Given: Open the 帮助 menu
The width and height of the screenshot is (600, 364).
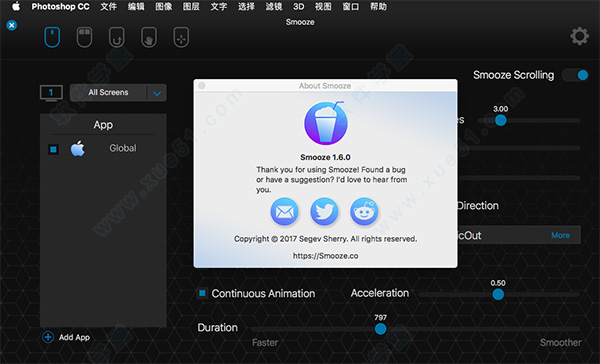Looking at the screenshot, I should [378, 7].
